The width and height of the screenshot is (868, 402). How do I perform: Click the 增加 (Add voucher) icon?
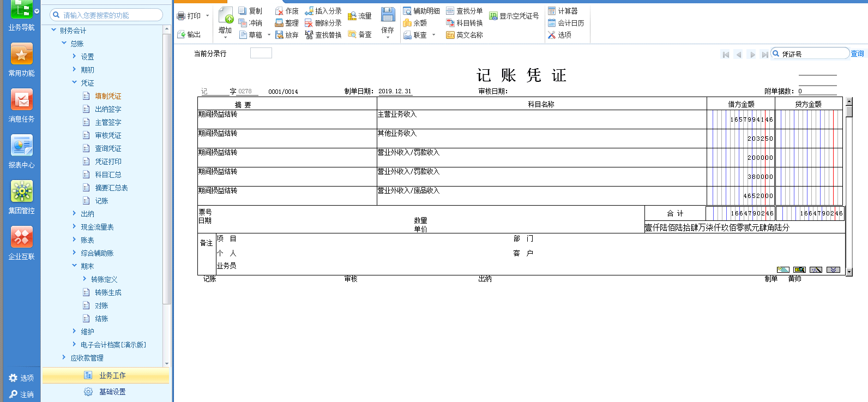225,15
